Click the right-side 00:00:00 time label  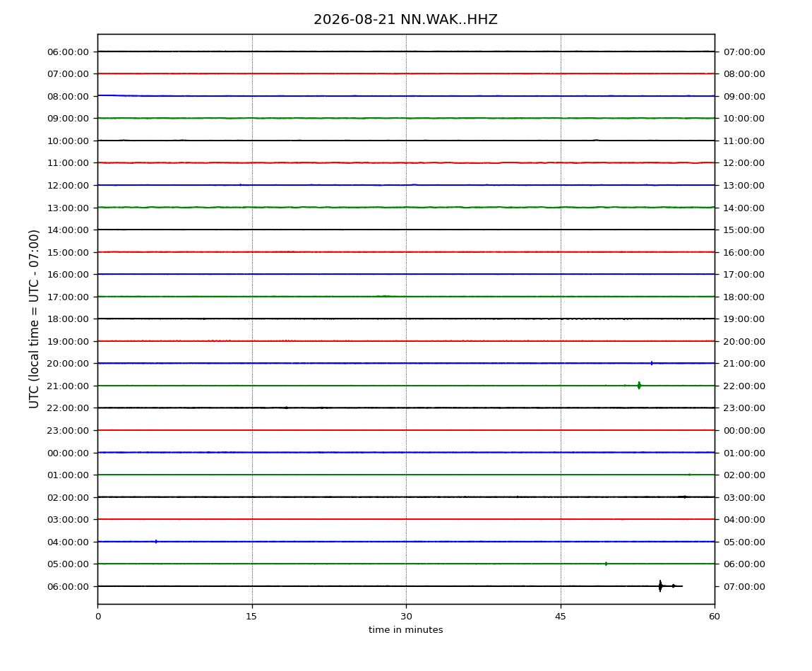tap(744, 431)
